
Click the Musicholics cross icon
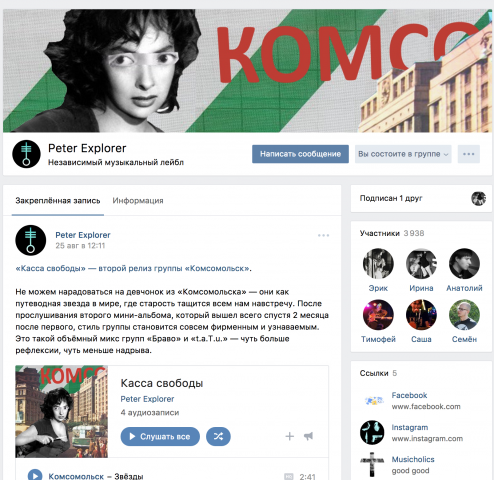coord(372,464)
